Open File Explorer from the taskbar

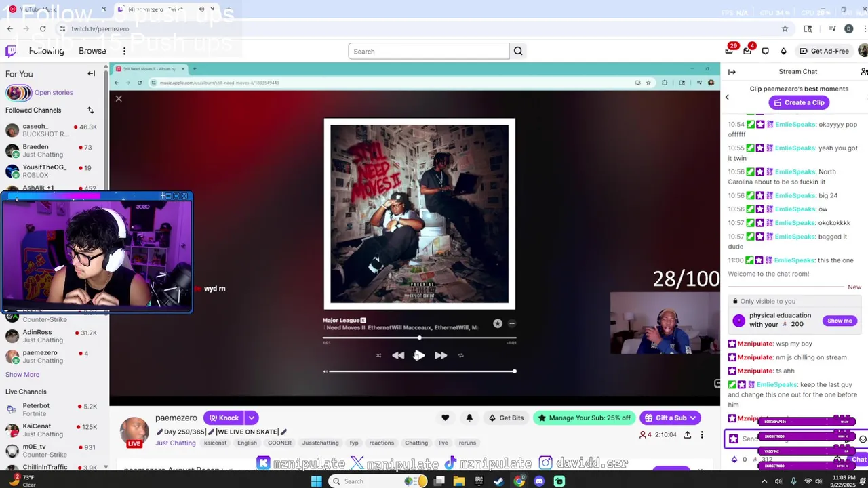459,481
